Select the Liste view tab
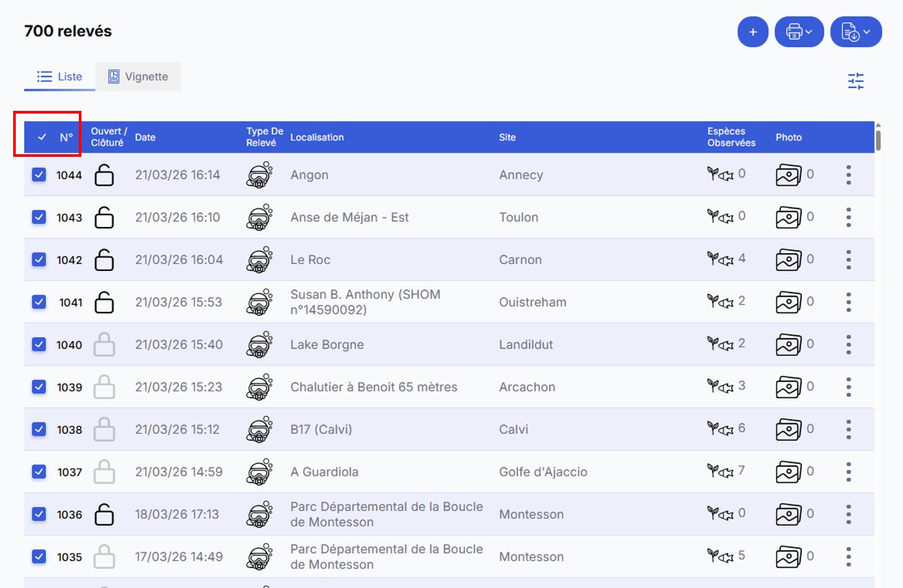This screenshot has height=588, width=903. tap(60, 77)
